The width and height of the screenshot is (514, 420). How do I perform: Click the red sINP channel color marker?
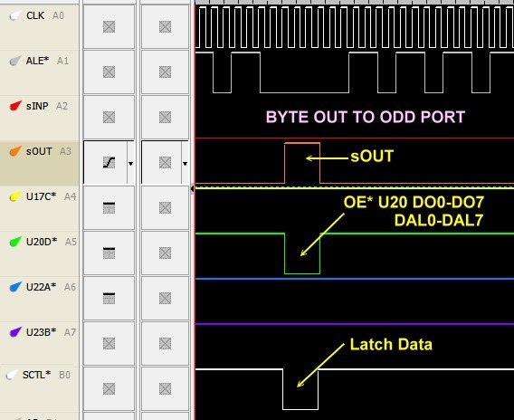tap(15, 106)
